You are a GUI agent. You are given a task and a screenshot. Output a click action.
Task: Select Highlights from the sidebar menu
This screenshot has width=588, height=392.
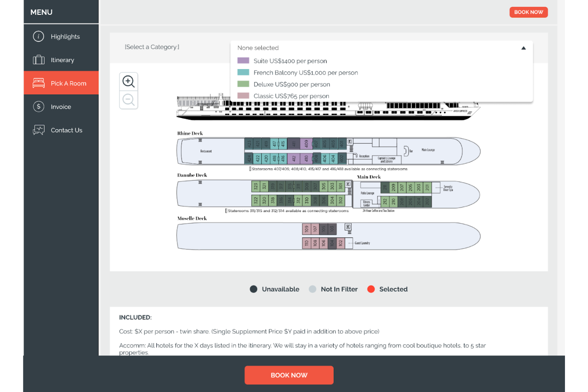point(65,36)
